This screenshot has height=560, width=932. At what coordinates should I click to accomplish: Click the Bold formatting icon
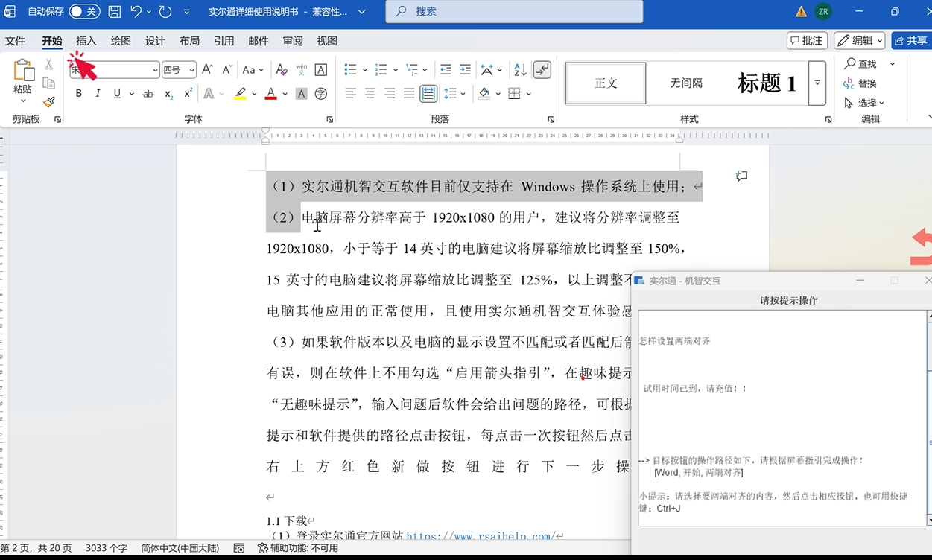pos(79,94)
